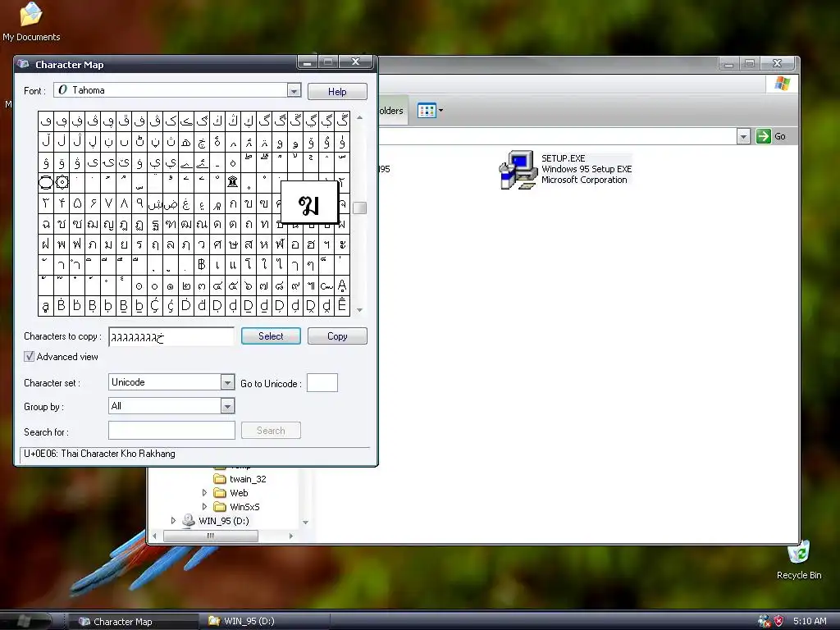The image size is (840, 630).
Task: Click the Characters to copy field
Action: click(171, 336)
